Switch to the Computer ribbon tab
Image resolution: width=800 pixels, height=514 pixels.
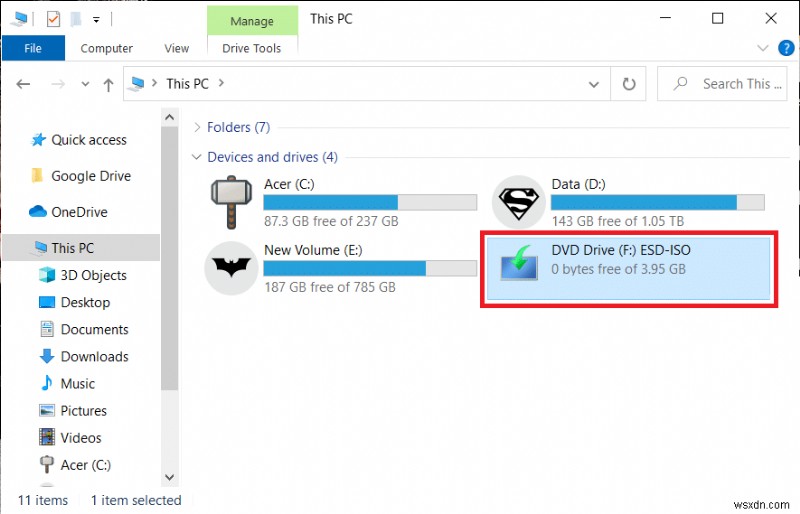[x=106, y=48]
